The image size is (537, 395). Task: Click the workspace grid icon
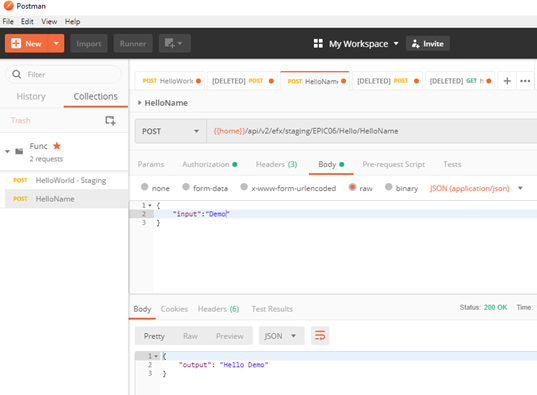coord(318,44)
